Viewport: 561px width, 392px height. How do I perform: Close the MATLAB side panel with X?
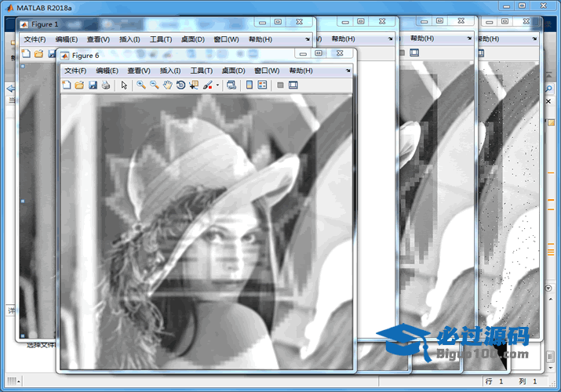[x=548, y=101]
